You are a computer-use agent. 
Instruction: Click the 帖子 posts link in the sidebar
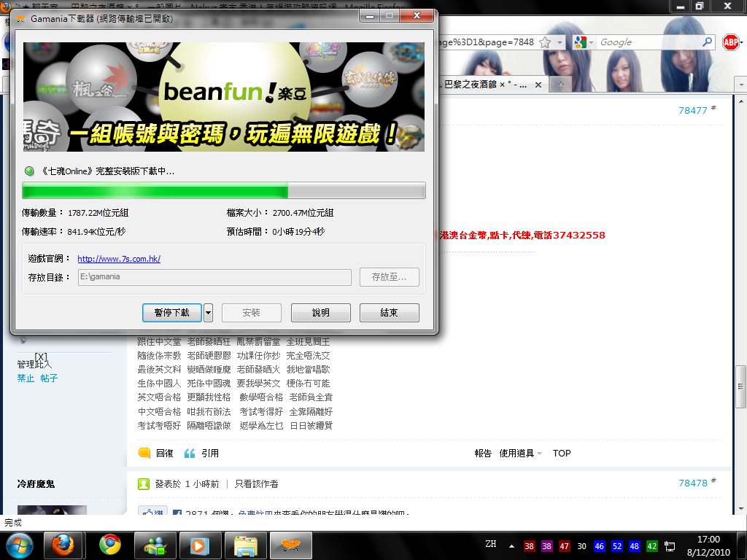point(49,378)
